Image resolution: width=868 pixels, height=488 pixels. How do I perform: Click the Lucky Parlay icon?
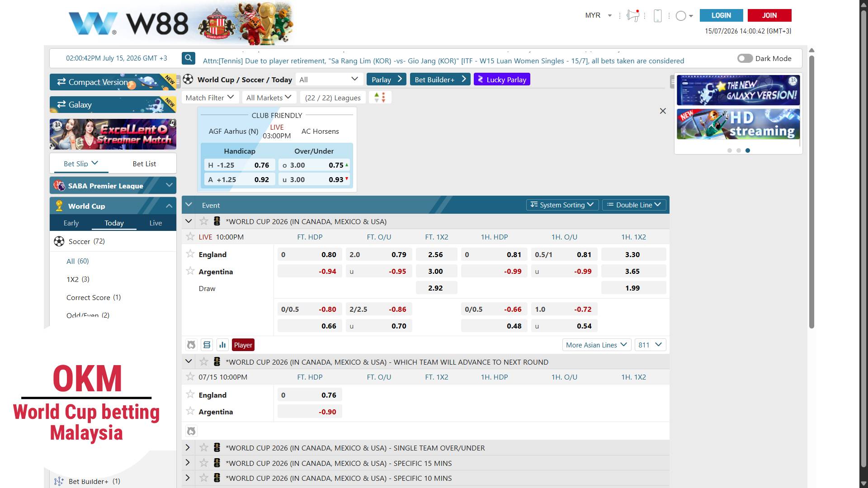click(x=481, y=79)
